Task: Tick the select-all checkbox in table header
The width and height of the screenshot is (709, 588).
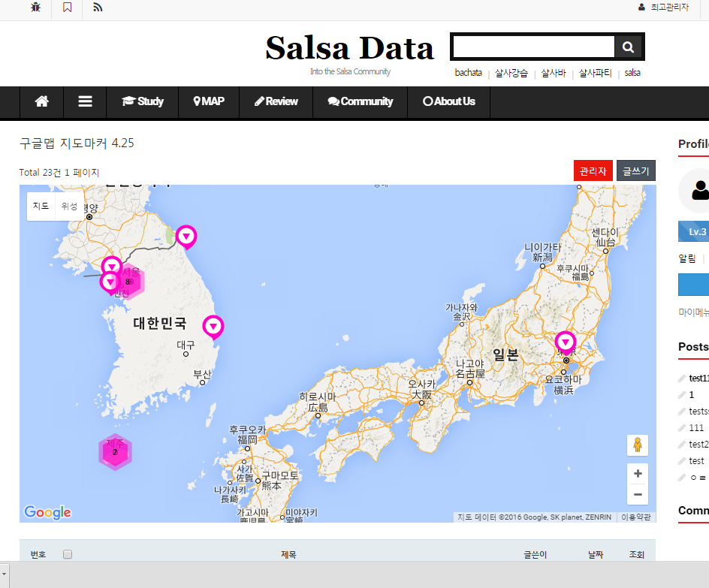Action: (68, 554)
